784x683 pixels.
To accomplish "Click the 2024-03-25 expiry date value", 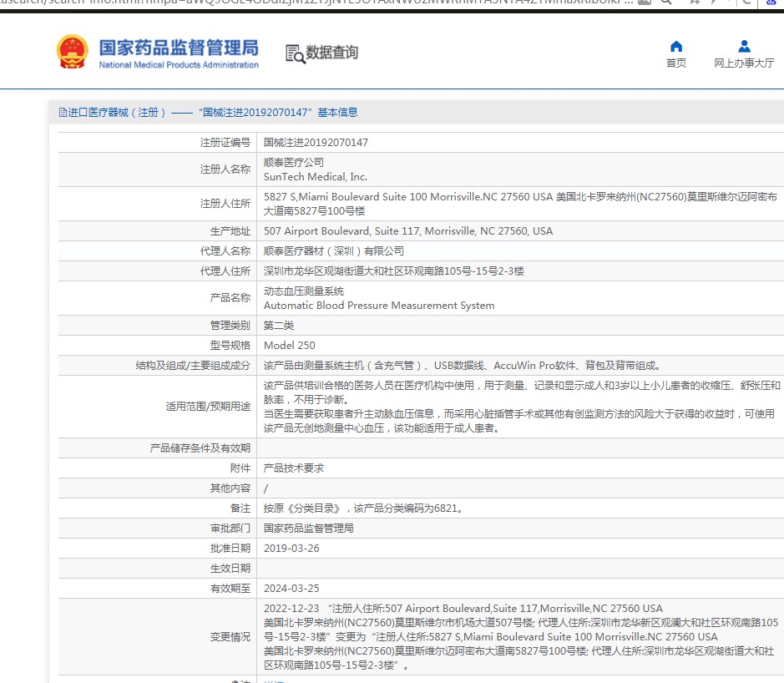I will (x=291, y=589).
